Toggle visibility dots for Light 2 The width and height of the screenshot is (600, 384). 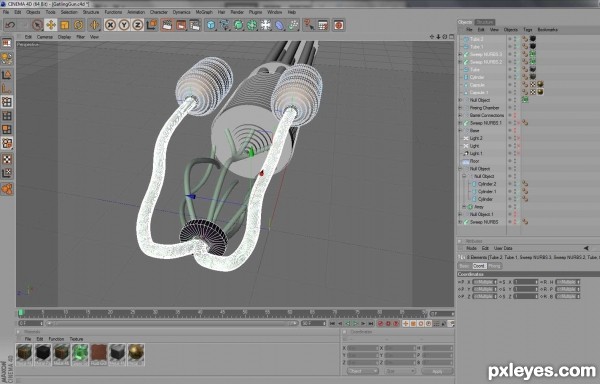(x=515, y=138)
